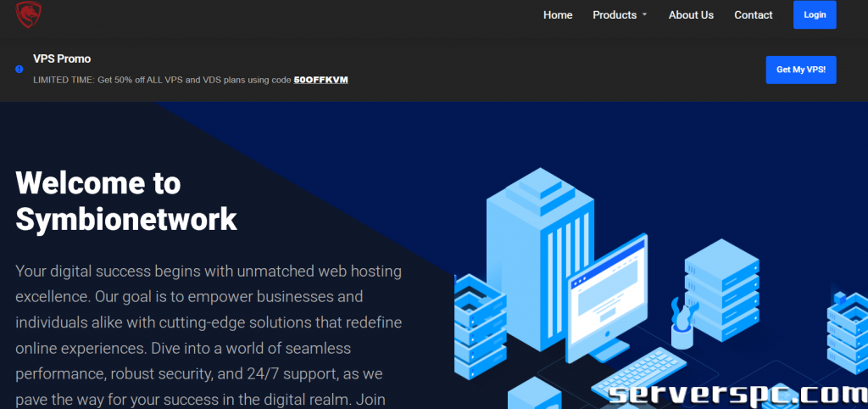Navigate to About Us

point(691,15)
